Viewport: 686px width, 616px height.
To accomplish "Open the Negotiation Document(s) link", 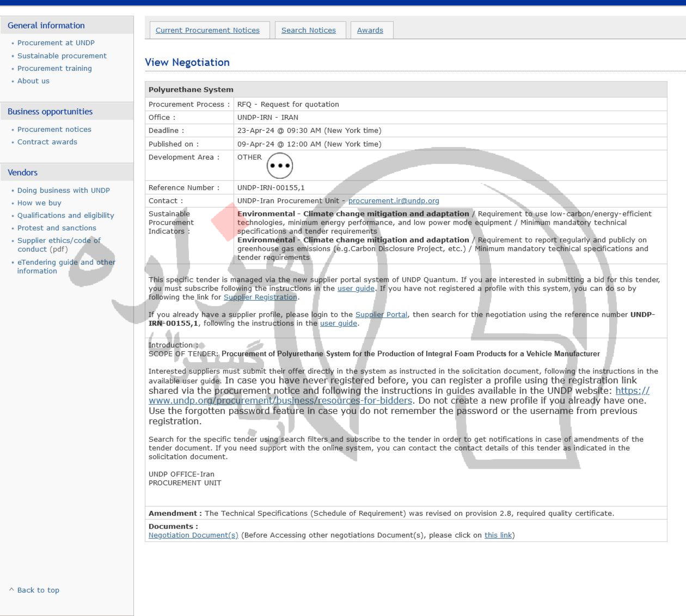I will 193,535.
